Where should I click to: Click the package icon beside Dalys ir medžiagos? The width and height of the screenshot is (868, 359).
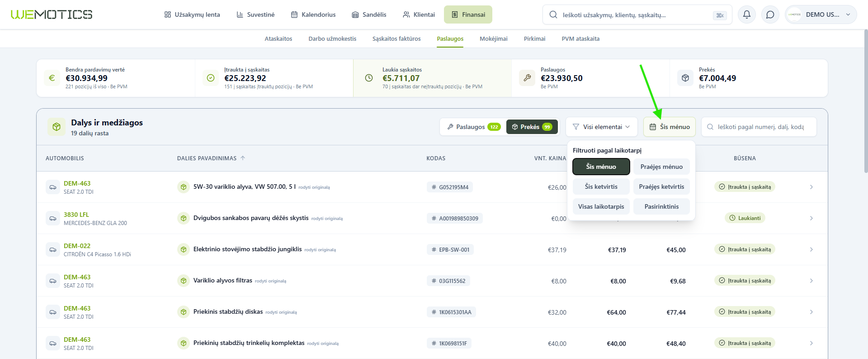pos(57,127)
